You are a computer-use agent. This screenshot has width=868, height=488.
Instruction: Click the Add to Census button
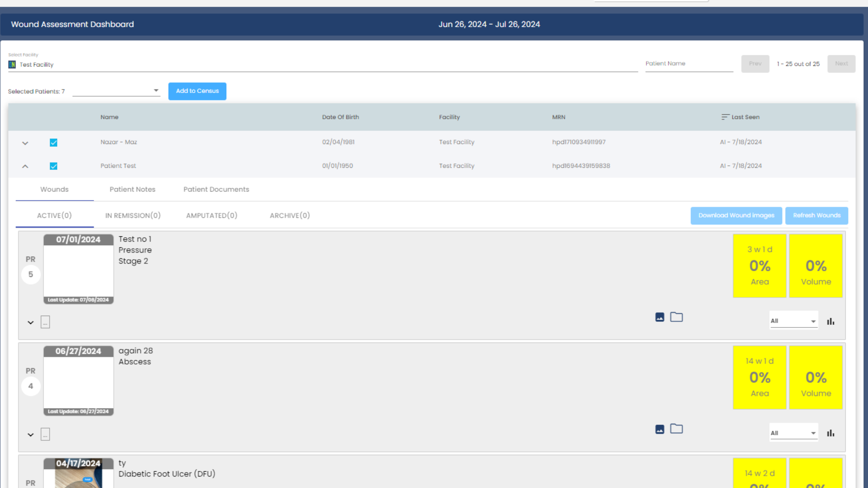pos(197,91)
